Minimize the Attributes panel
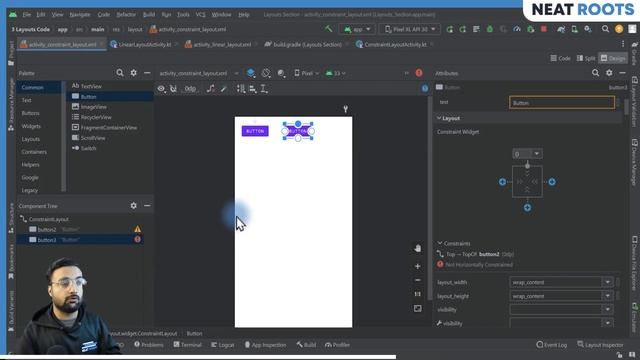640x360 pixels. (x=622, y=73)
